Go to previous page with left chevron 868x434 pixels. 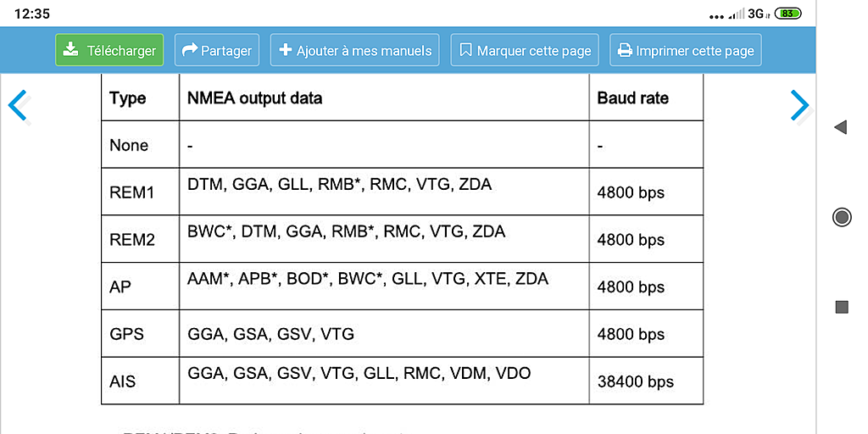tap(18, 106)
